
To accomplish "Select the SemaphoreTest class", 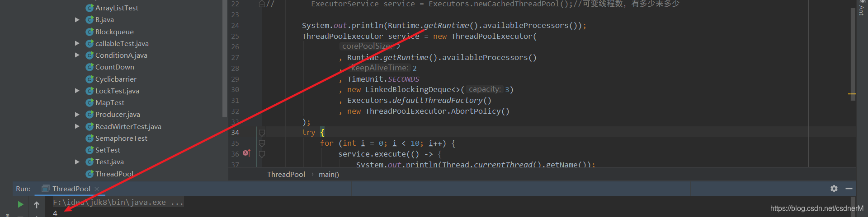I will click(x=121, y=138).
